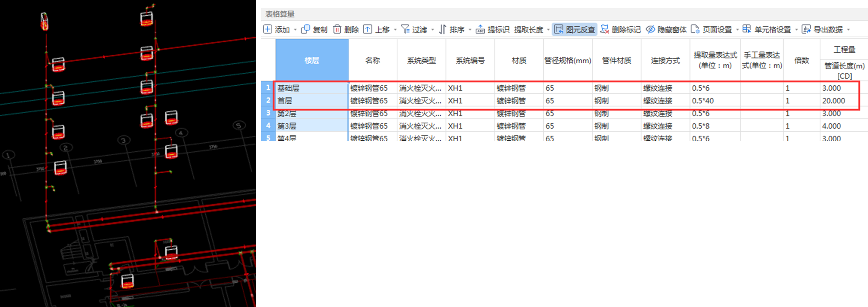Click the 上移 (Move up) icon
Viewport: 868px width, 307px height.
click(x=368, y=29)
